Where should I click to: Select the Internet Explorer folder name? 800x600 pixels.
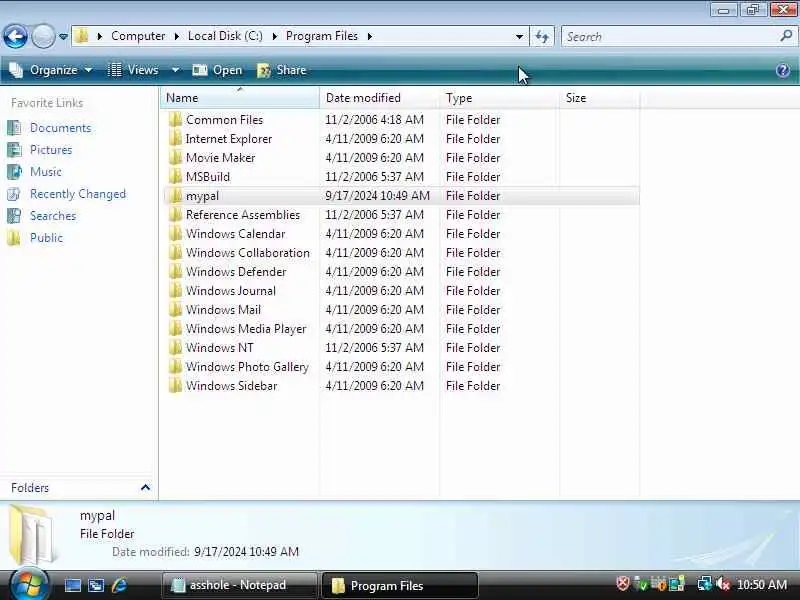coord(229,139)
